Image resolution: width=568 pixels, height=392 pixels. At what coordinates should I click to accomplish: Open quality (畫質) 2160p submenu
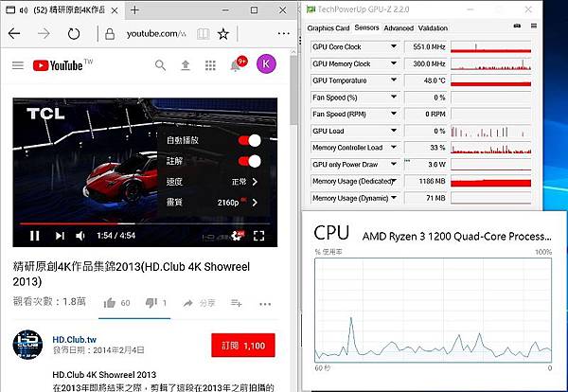coord(214,203)
